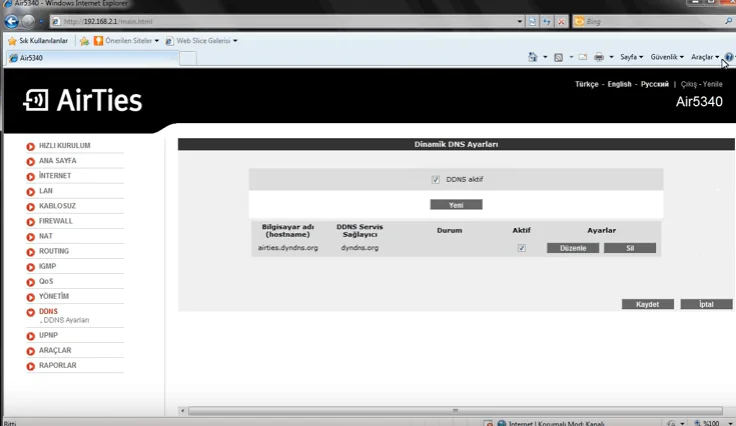Open the address bar dropdown arrow

[x=519, y=22]
